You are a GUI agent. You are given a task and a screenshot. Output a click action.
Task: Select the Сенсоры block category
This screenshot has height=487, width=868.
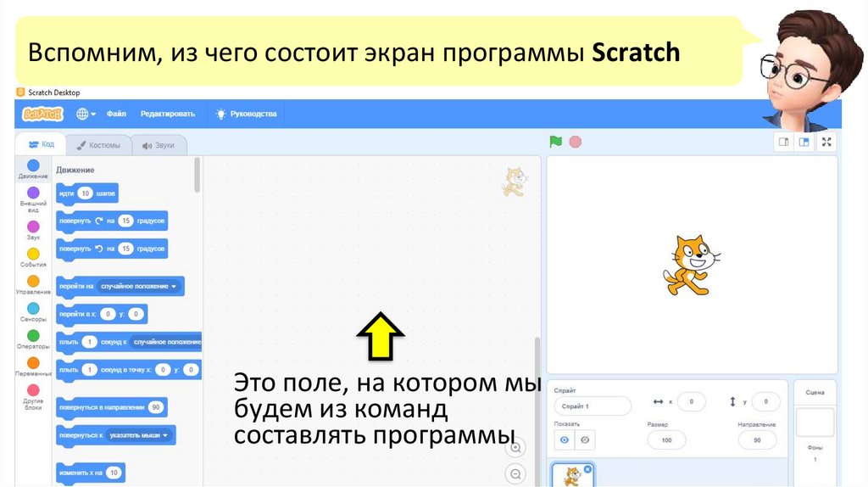(x=33, y=312)
